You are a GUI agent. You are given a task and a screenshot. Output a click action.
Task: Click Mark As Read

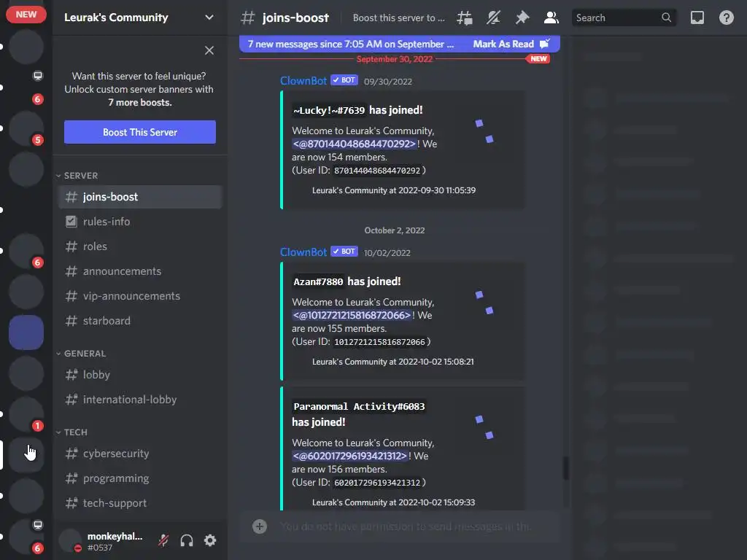point(511,44)
